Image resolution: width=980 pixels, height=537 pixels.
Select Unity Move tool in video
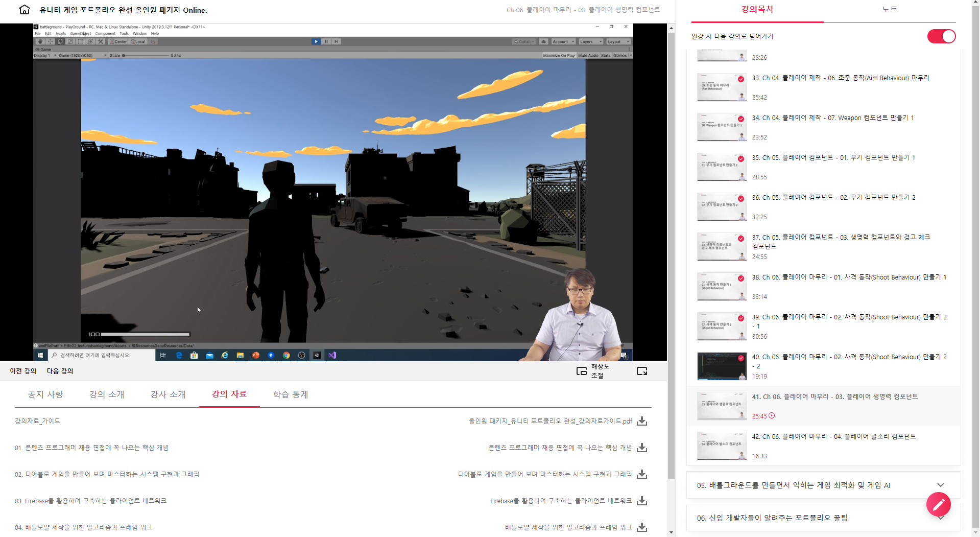tap(50, 41)
